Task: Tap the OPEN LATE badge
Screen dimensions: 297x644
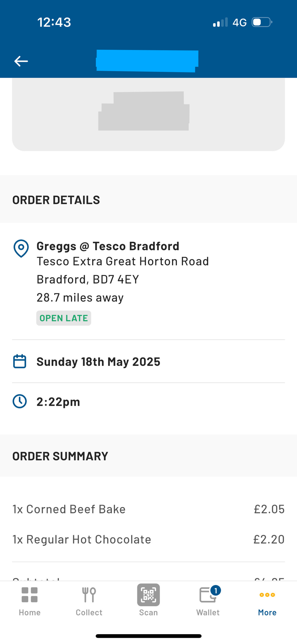Action: coord(64,318)
